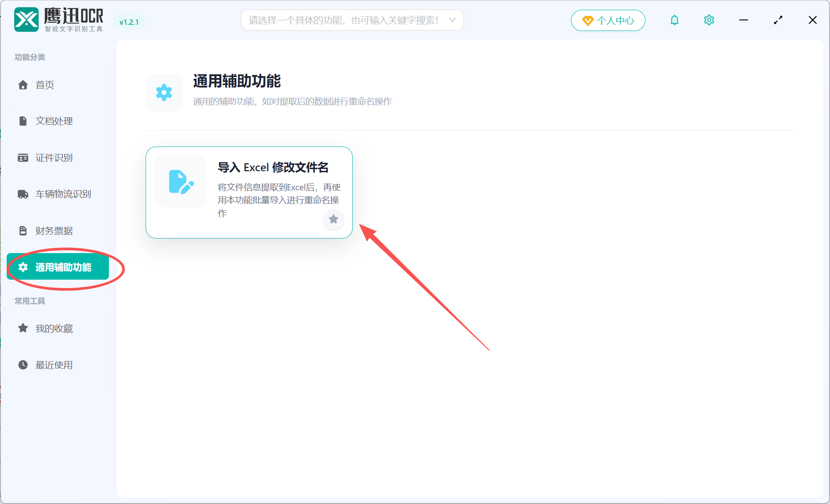
Task: Open the 文档处理 category
Action: coord(58,121)
